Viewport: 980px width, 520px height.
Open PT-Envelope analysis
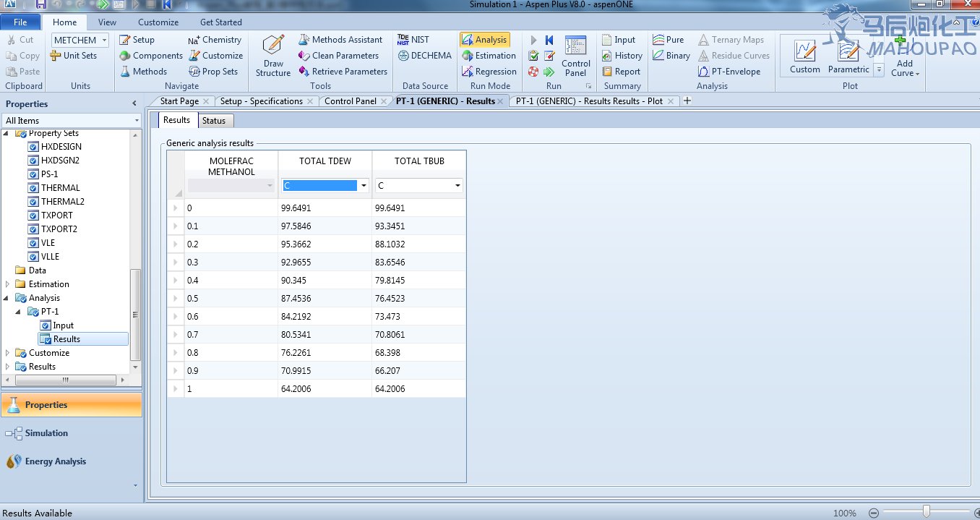[729, 72]
